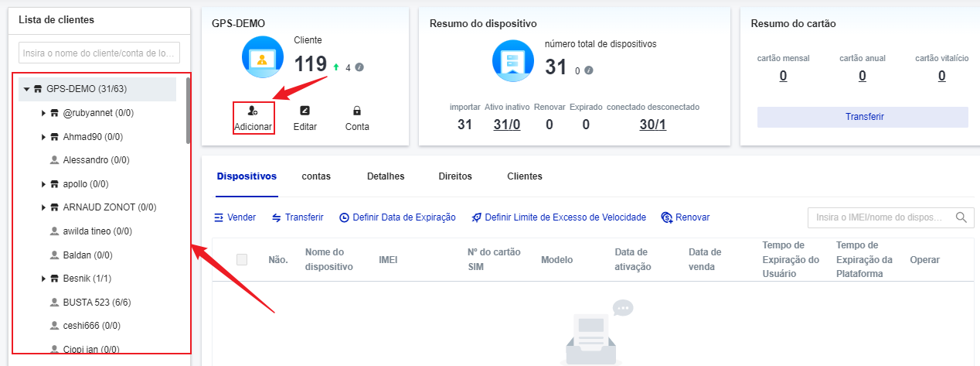
Task: Select ceshi666 (0/0) in customer list
Action: pos(91,325)
